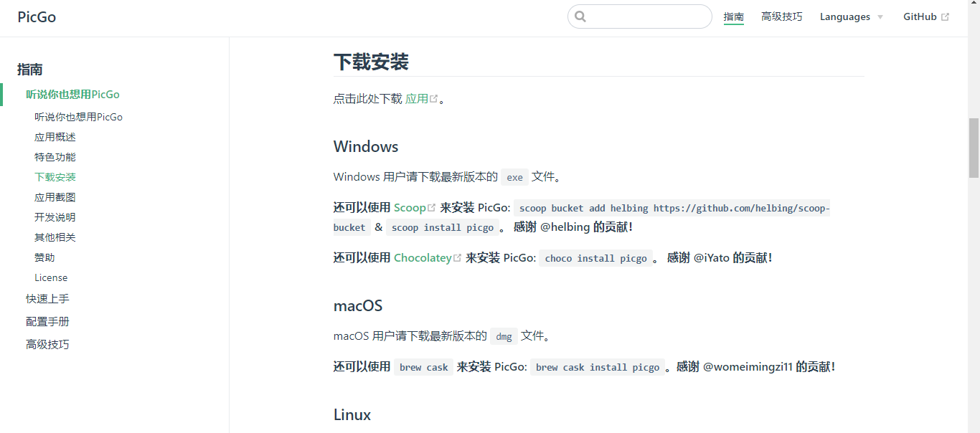Image resolution: width=980 pixels, height=433 pixels.
Task: Focus the search input box
Action: pyautogui.click(x=640, y=16)
